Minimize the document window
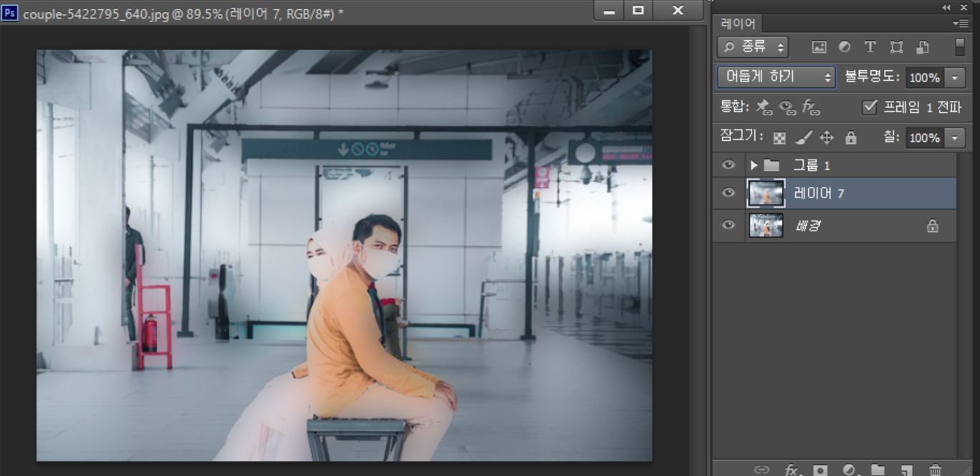 pos(609,11)
